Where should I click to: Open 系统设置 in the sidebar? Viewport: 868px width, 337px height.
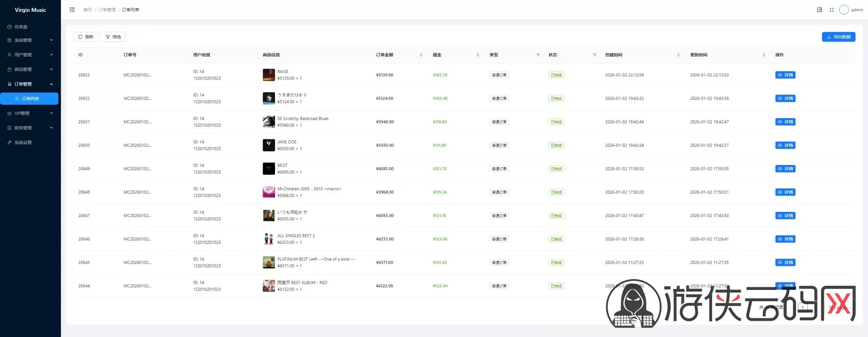point(23,142)
